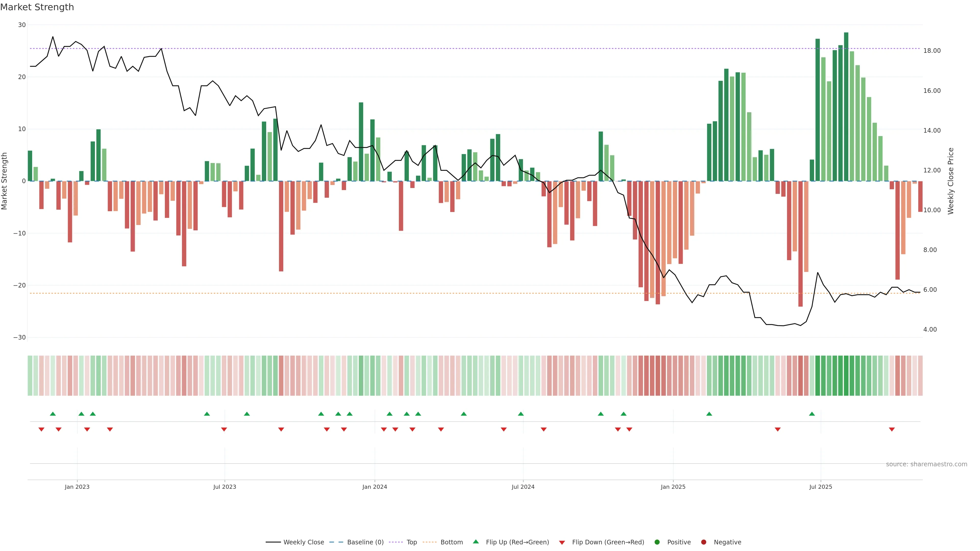Click the leftmost green flip-up triangle marker
This screenshot has height=551, width=980.
53,414
